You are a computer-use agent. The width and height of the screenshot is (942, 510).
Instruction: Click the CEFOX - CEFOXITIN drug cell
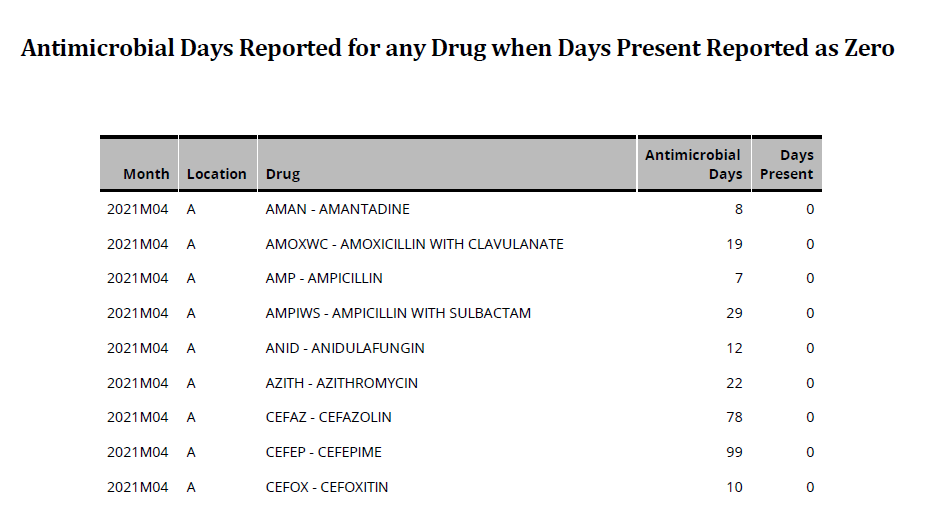pyautogui.click(x=326, y=487)
